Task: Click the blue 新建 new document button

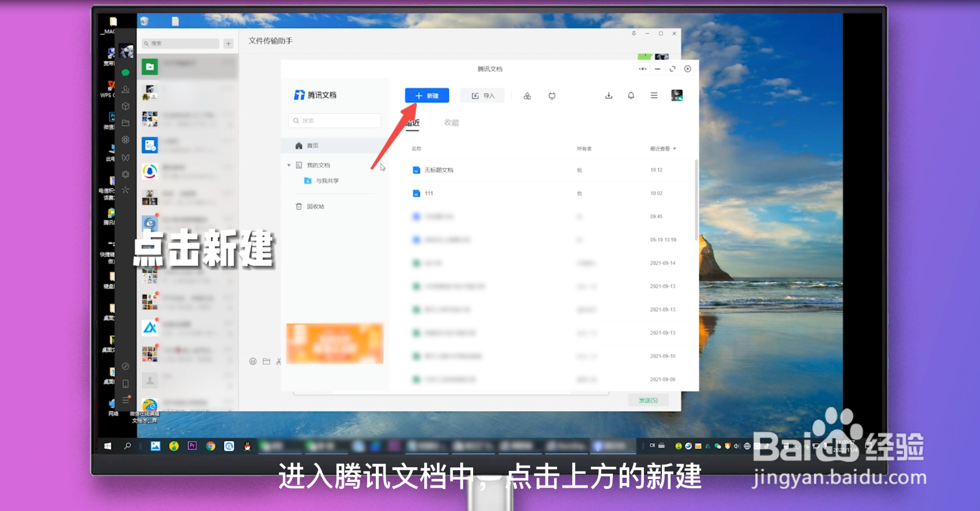Action: (426, 96)
